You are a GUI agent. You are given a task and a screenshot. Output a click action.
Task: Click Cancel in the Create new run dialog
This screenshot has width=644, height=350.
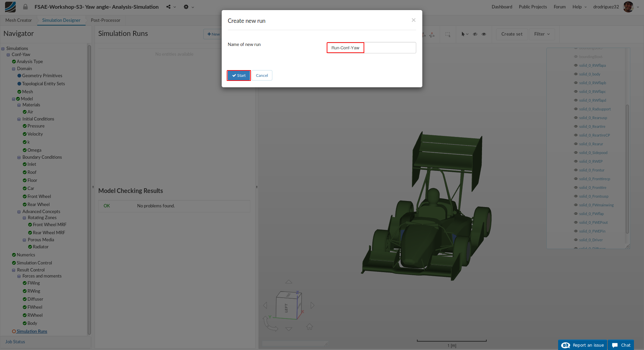pos(262,76)
